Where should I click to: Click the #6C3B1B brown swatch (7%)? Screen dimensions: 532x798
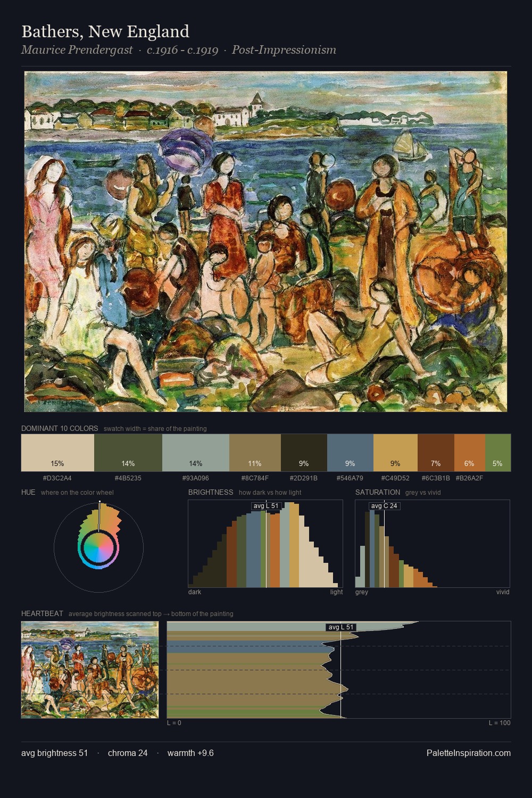(436, 453)
